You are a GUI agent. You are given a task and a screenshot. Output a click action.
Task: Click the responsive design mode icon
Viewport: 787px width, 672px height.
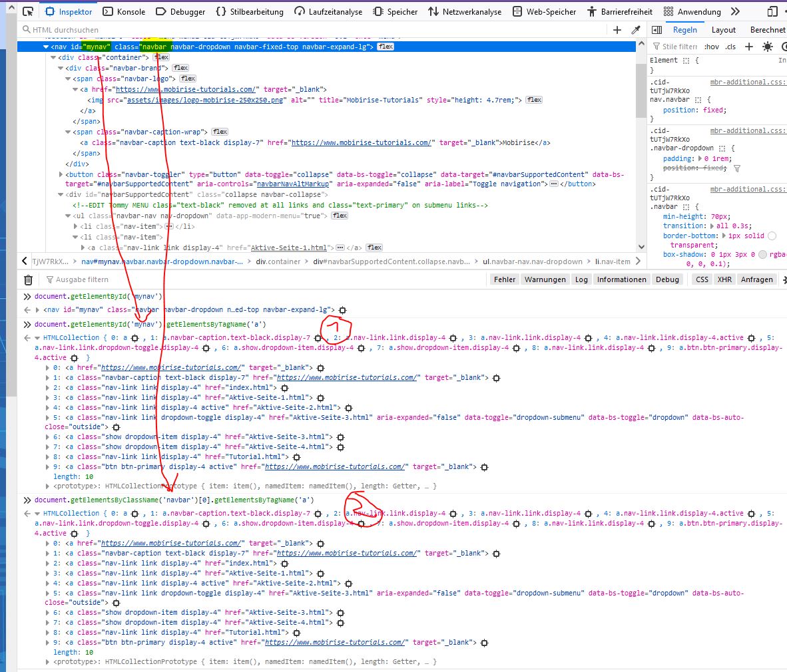pos(772,11)
